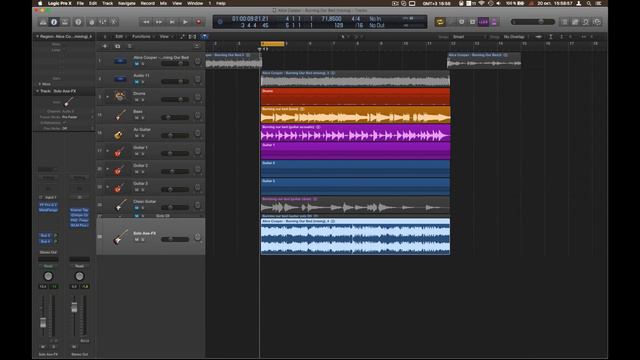
Task: Select the light blue Solo Axe-FX region
Action: pos(355,236)
